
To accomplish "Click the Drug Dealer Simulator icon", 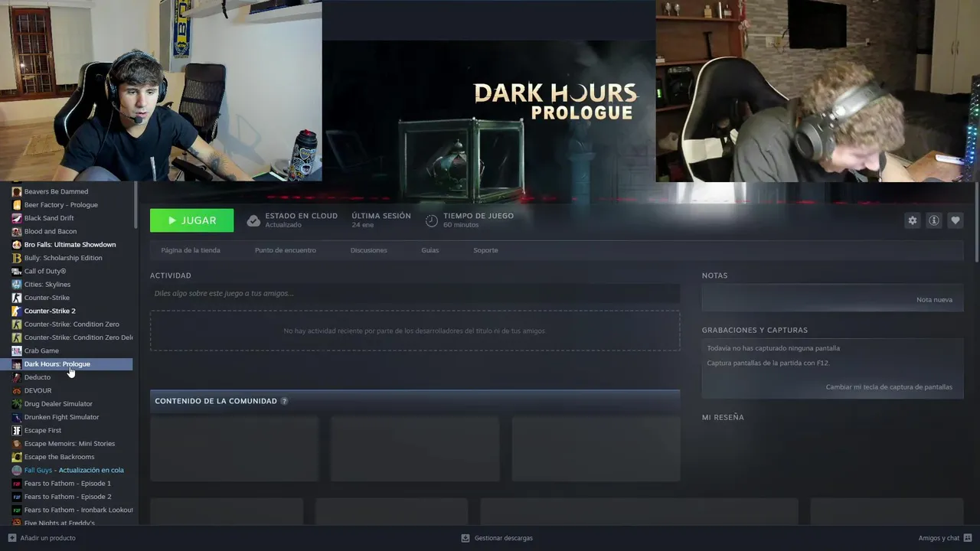I will (17, 404).
